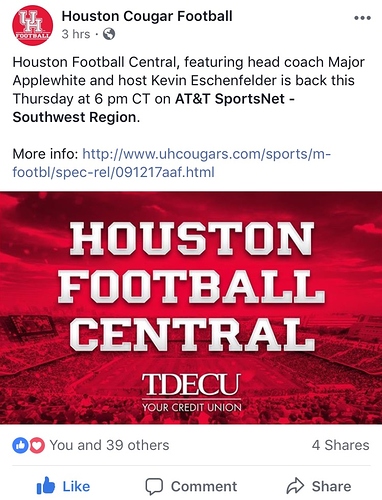Toggle the thumbs-up Like icon
Viewport: 382px width, 500px height.
tap(46, 486)
